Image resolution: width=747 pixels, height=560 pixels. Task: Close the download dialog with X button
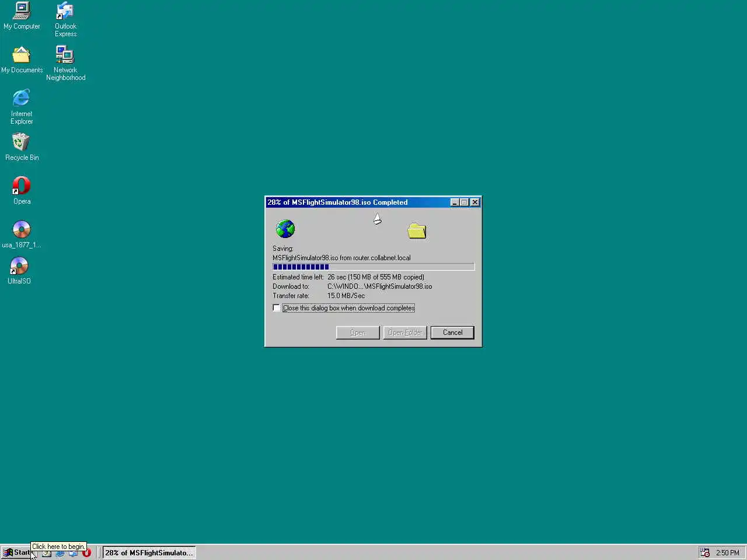[x=475, y=202]
